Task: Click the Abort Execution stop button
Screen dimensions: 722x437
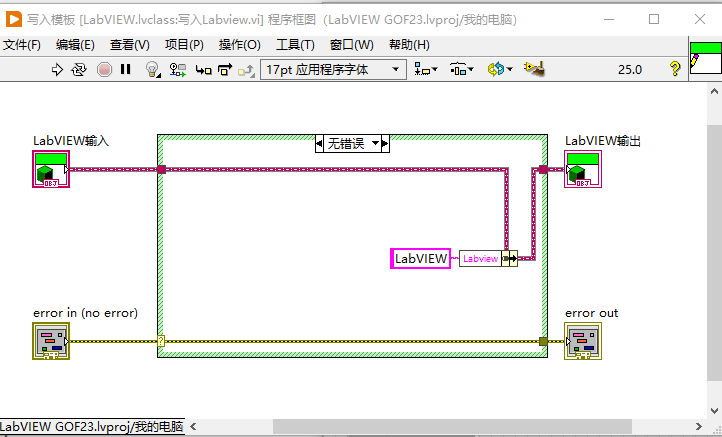Action: [x=105, y=70]
